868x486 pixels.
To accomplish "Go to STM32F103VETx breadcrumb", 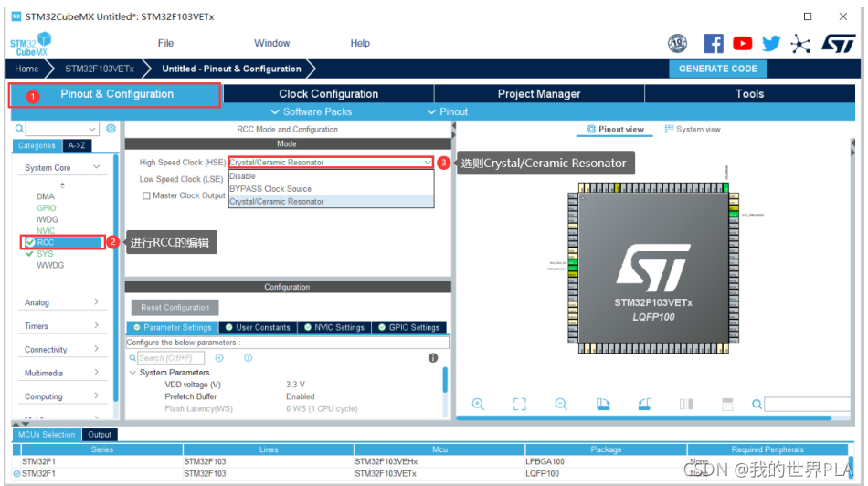I will 100,69.
